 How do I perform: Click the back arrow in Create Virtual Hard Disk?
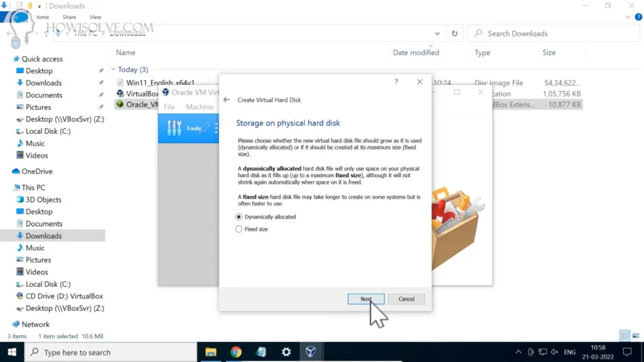click(226, 100)
